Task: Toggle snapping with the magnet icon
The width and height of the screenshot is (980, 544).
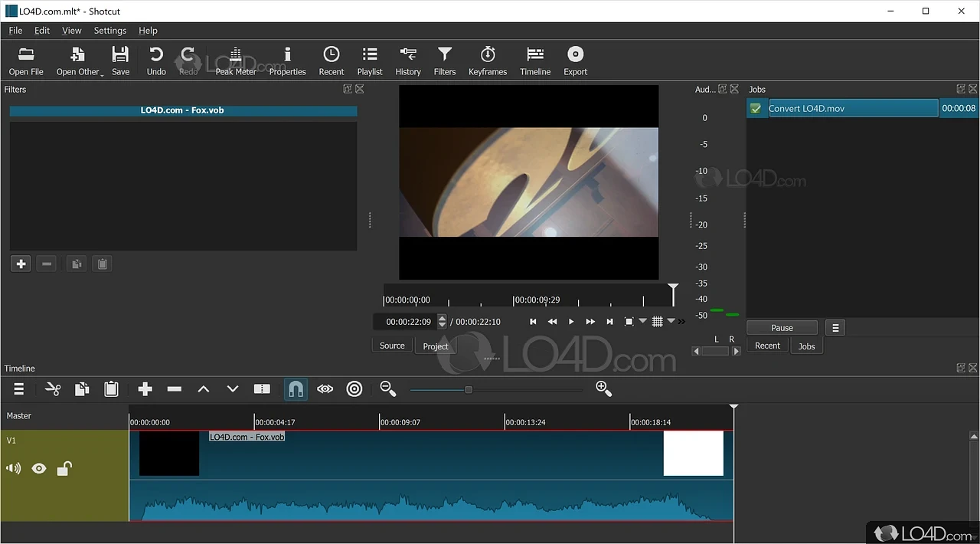Action: coord(296,388)
